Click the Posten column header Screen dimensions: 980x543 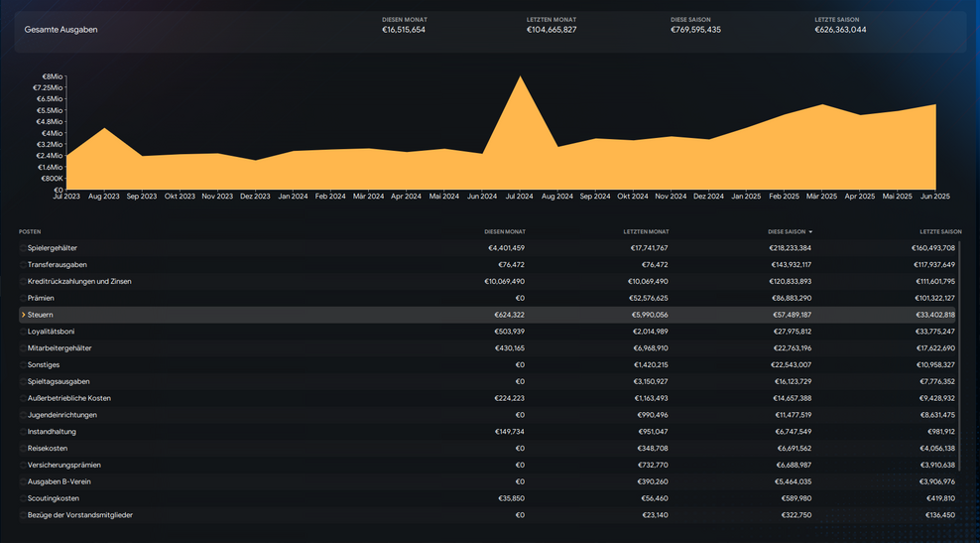click(30, 231)
